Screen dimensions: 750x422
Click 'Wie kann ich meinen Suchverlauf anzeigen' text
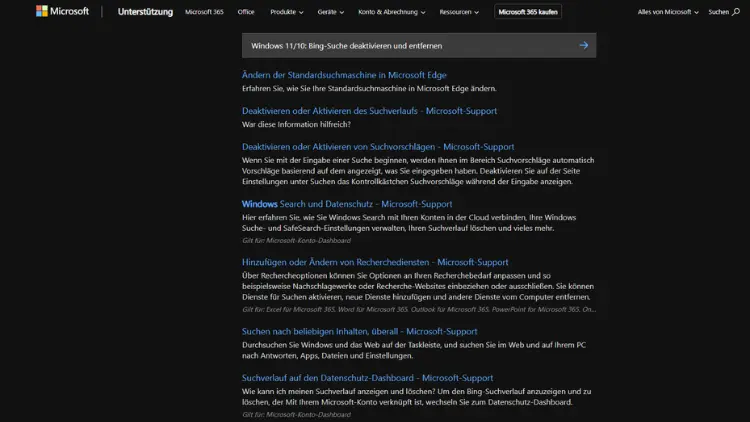[416, 397]
